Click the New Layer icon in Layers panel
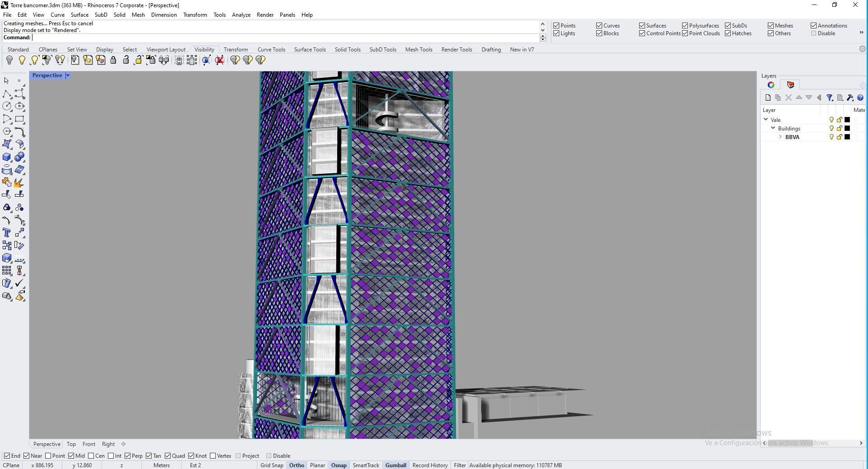 pos(768,98)
